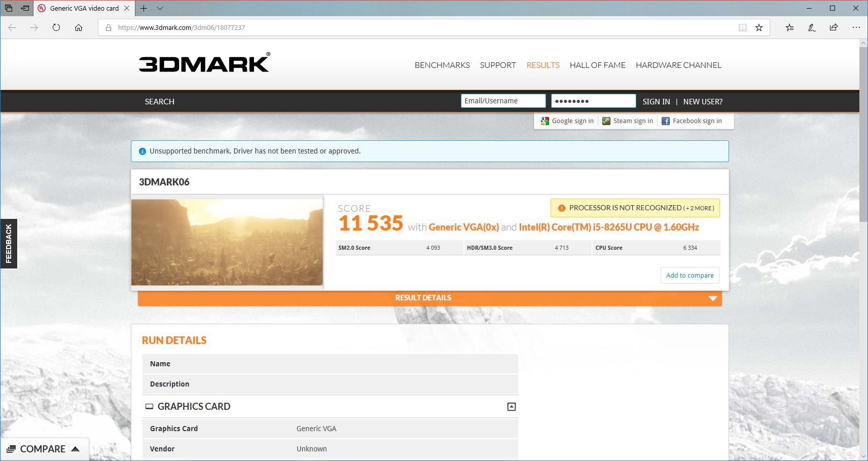Open the Support menu
The width and height of the screenshot is (868, 461).
point(498,65)
